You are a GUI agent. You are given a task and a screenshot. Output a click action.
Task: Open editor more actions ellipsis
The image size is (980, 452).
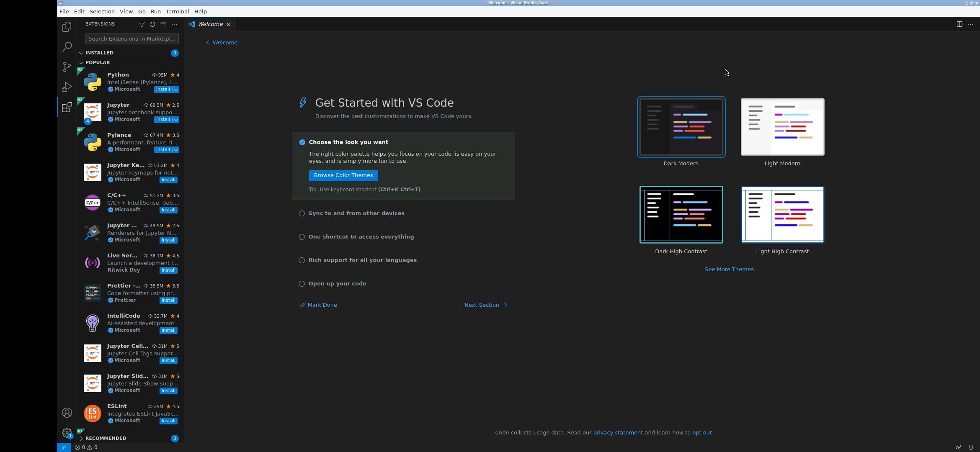970,24
